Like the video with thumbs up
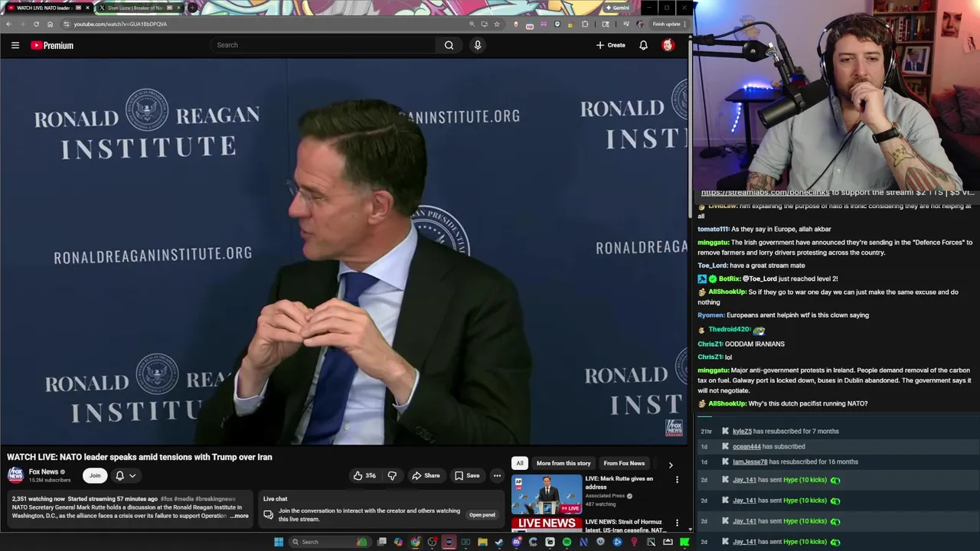 pos(364,475)
